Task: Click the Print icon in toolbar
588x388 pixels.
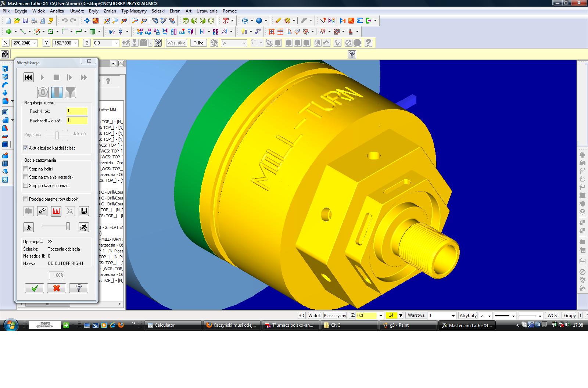Action: (x=34, y=21)
